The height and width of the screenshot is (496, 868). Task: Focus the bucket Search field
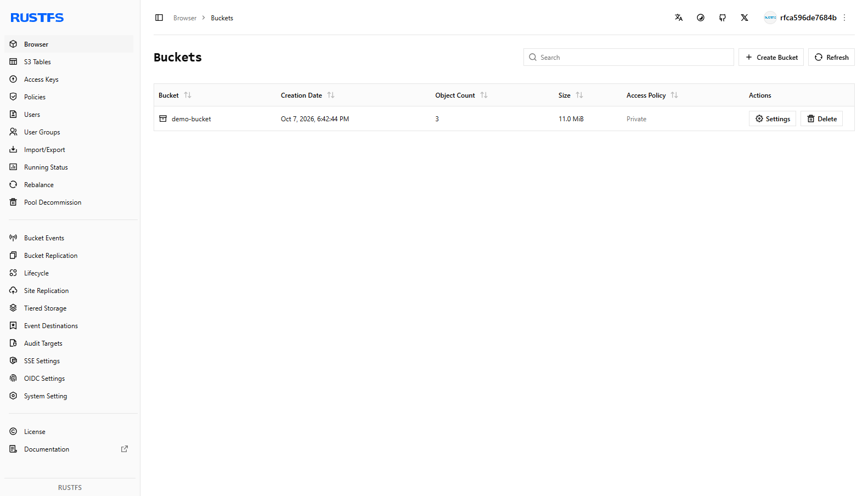(x=629, y=57)
